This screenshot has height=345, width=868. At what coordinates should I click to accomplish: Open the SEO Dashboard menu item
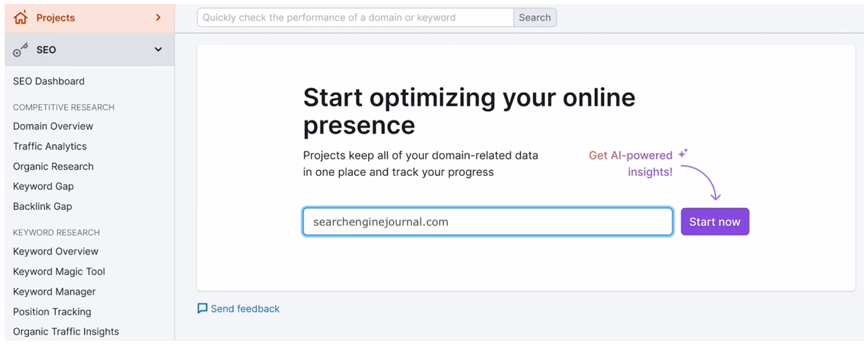(49, 82)
